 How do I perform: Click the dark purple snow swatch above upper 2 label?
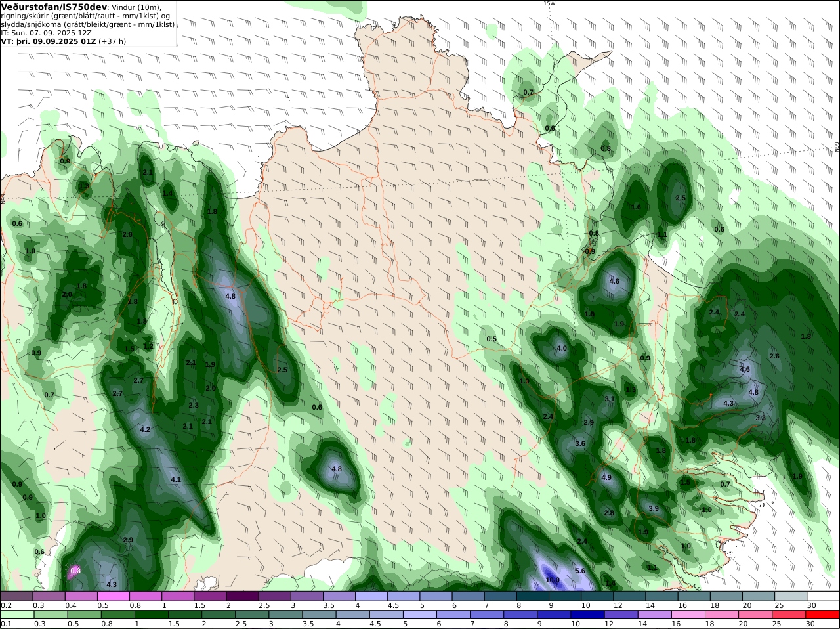pos(242,596)
